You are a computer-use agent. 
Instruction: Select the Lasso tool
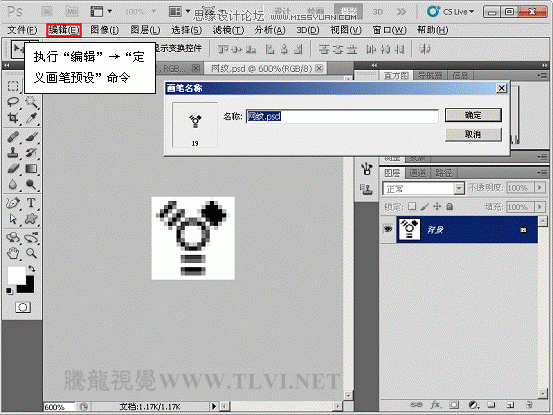click(13, 102)
